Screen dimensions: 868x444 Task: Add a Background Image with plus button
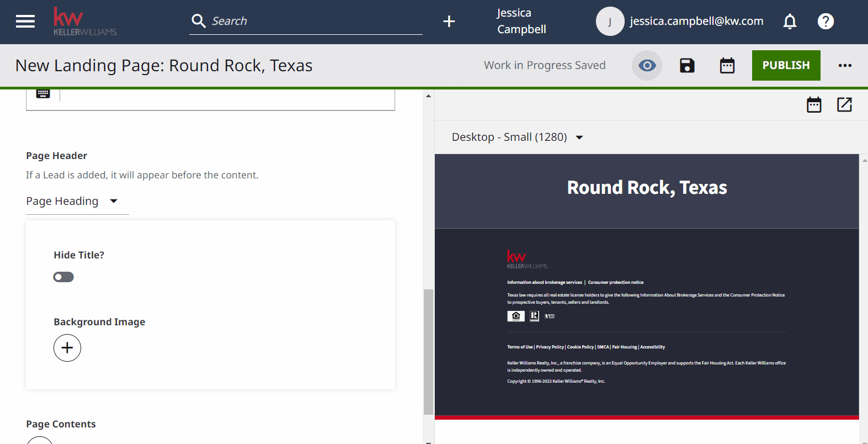pos(67,348)
